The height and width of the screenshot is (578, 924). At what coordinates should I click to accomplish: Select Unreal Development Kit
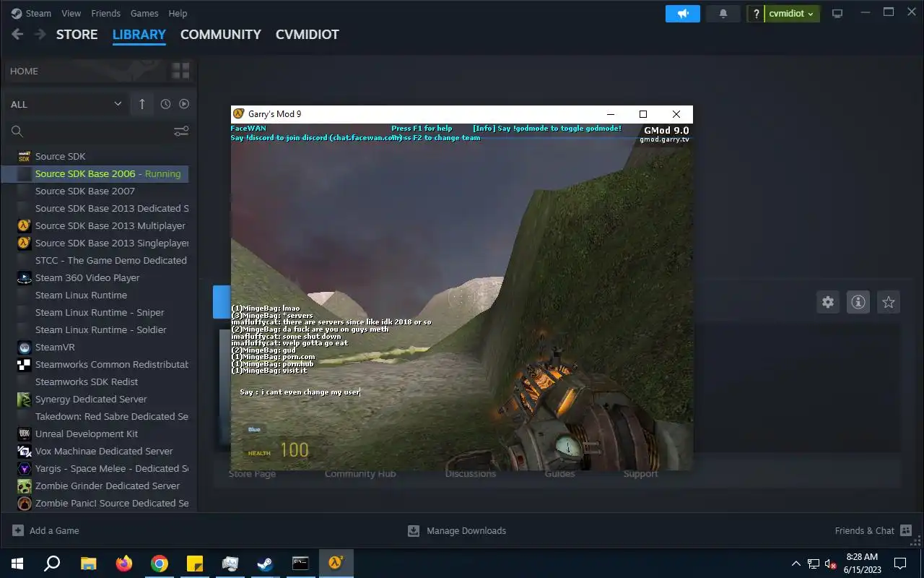point(95,433)
